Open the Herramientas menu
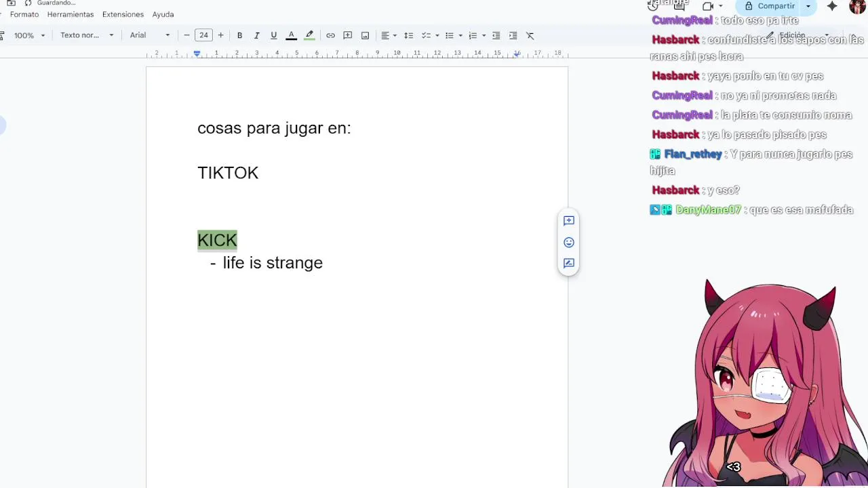The width and height of the screenshot is (868, 488). coord(71,14)
